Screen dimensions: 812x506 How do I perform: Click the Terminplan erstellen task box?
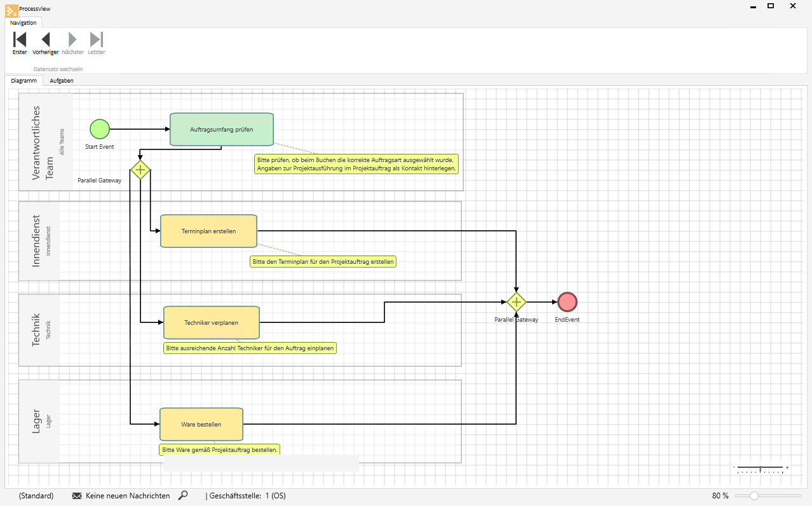point(208,231)
